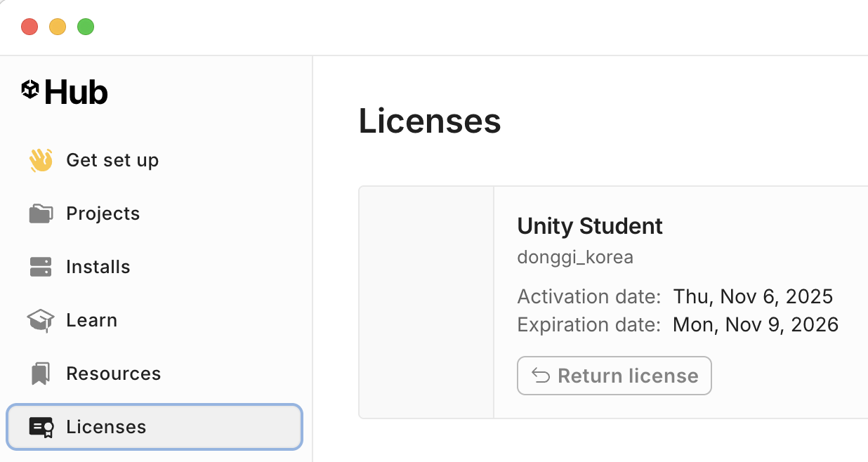This screenshot has width=868, height=462.
Task: Open the Learn section
Action: [91, 320]
